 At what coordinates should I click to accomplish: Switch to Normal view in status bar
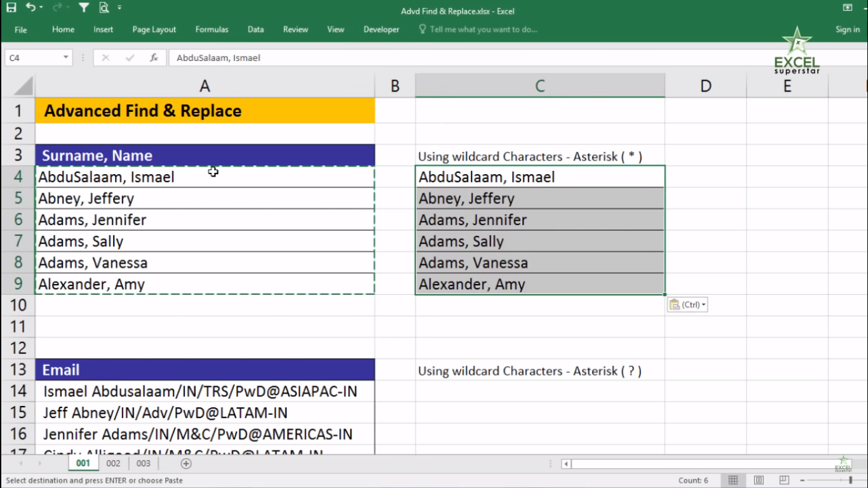click(733, 480)
